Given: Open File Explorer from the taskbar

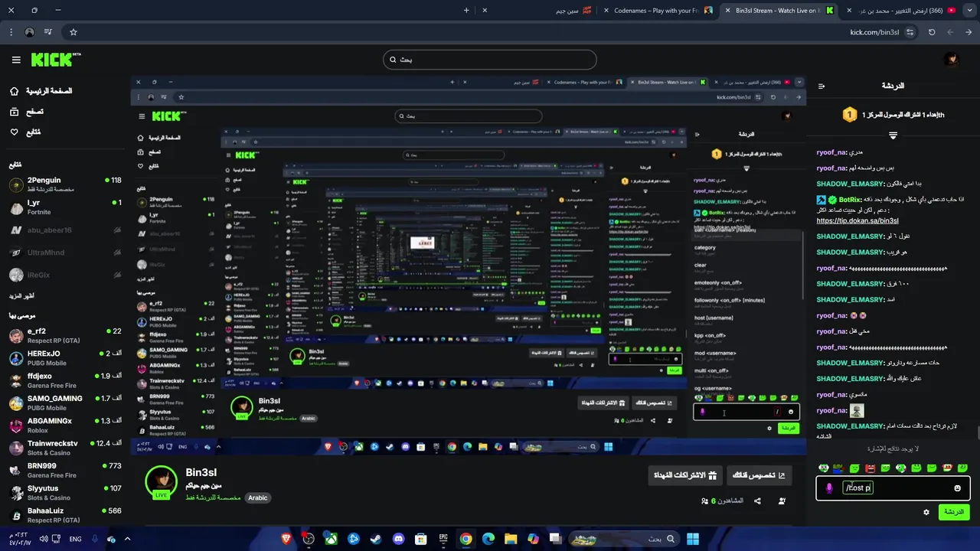Looking at the screenshot, I should click(x=511, y=539).
